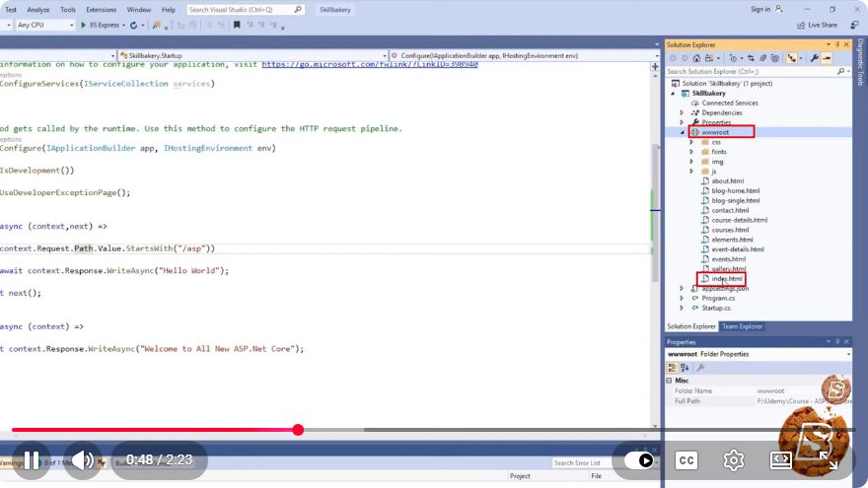Viewport: 868px width, 488px height.
Task: Open the Extensions menu
Action: point(102,10)
